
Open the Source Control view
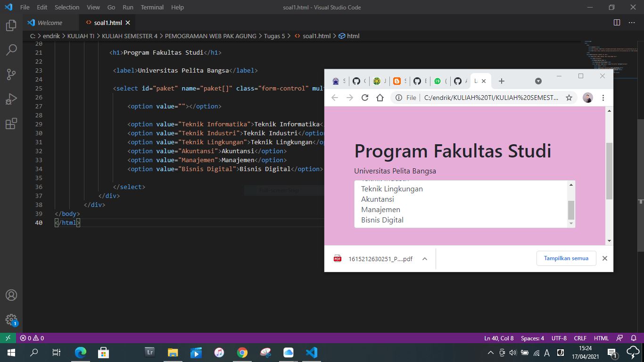point(11,74)
